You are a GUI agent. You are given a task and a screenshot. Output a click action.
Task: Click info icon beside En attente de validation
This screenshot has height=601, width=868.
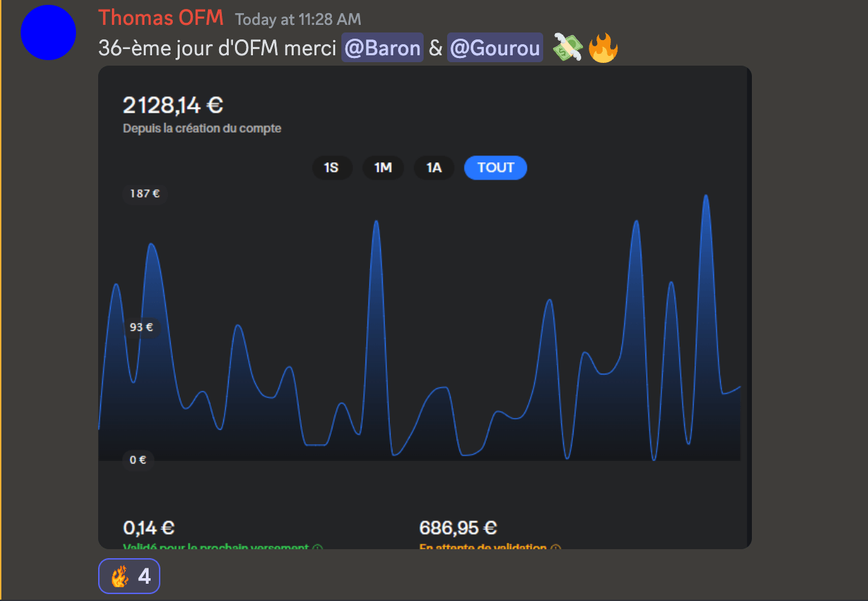[x=556, y=548]
